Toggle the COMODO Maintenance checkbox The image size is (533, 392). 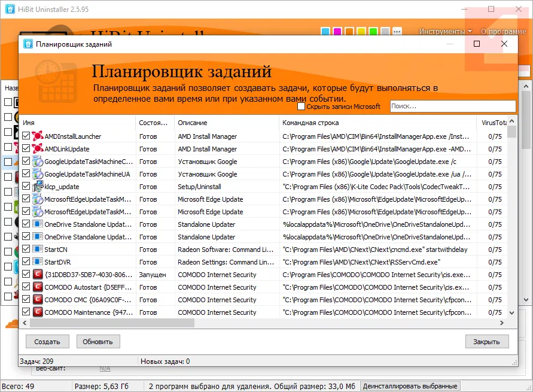click(x=26, y=312)
